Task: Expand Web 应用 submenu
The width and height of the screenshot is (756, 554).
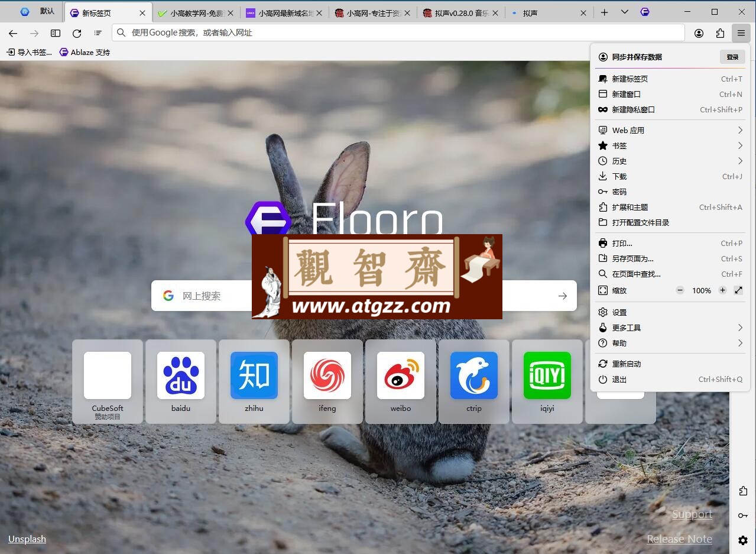Action: [670, 130]
